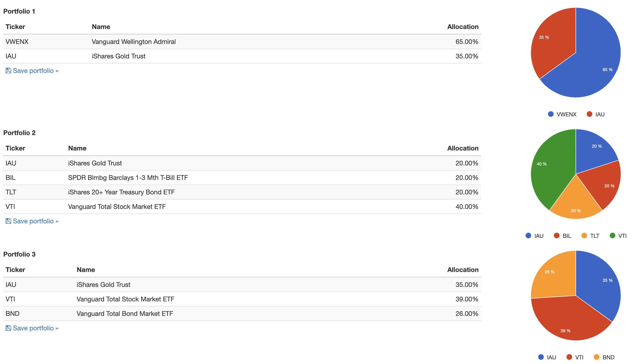Open Save portfolio link under Portfolio 2
The height and width of the screenshot is (364, 642).
[x=32, y=221]
